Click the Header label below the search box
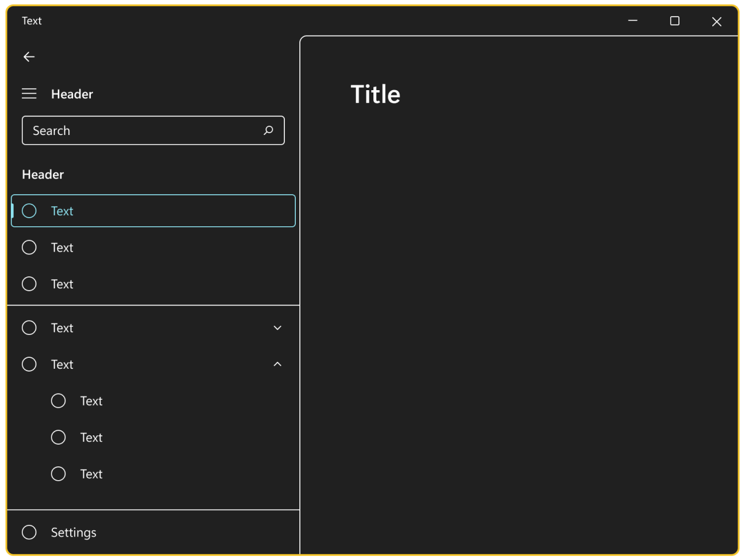 43,175
